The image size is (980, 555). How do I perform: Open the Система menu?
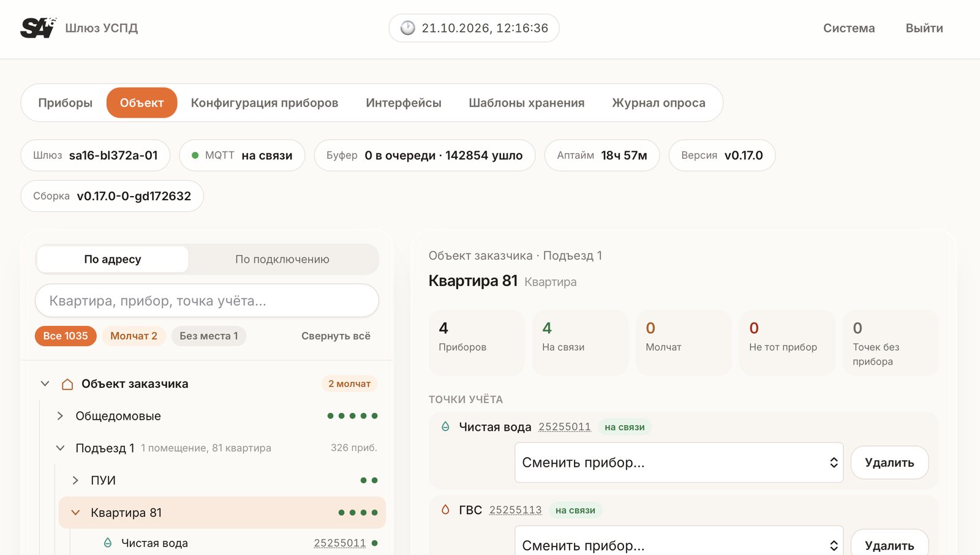[849, 28]
